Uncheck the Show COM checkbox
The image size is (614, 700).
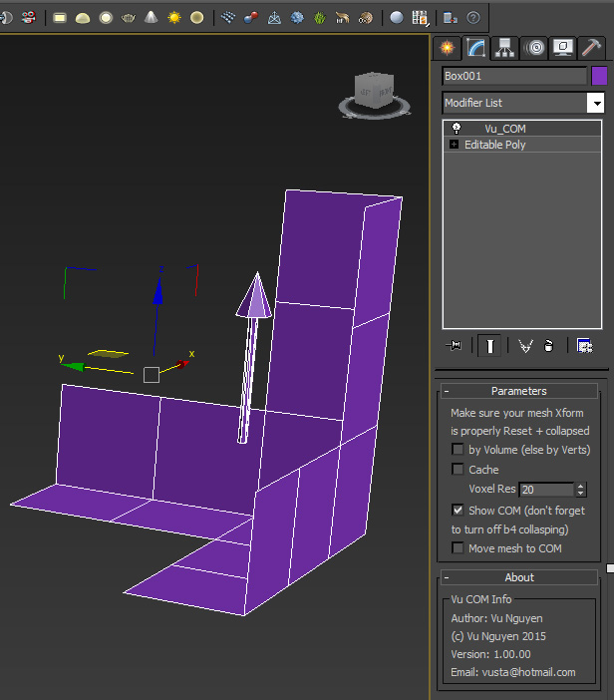coord(459,510)
